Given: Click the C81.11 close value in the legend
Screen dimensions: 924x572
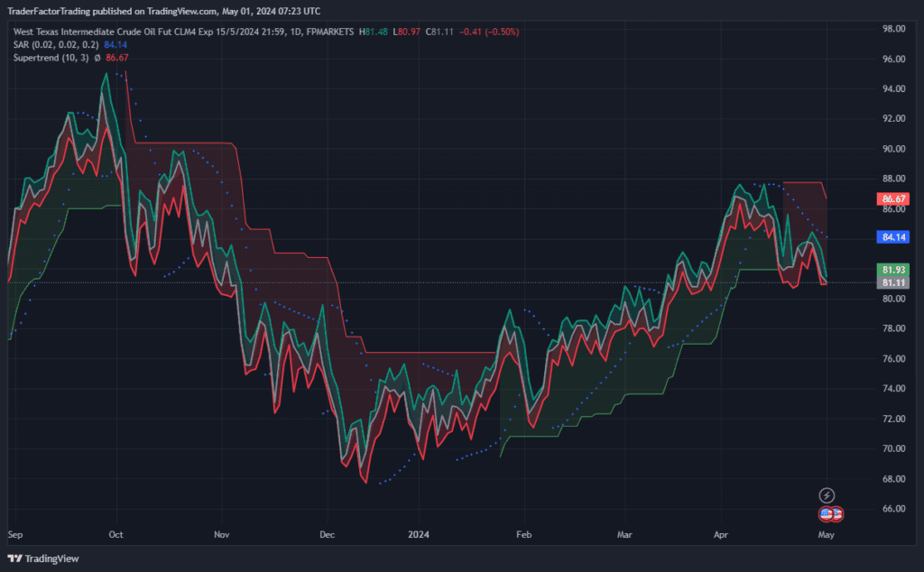Looking at the screenshot, I should (x=439, y=32).
